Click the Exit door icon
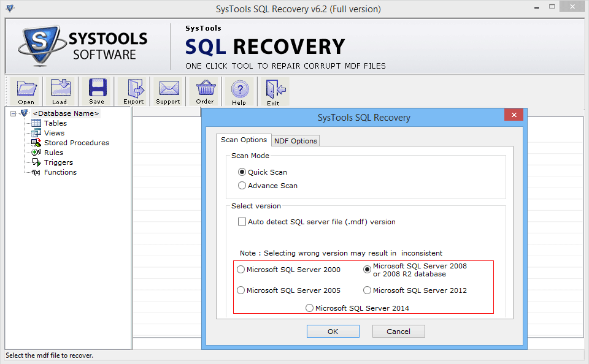 pos(275,89)
